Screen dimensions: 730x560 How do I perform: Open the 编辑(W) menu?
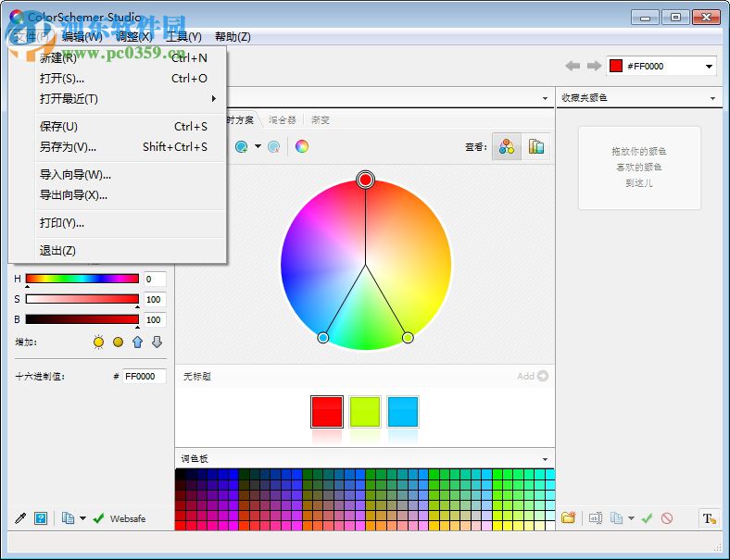[82, 37]
